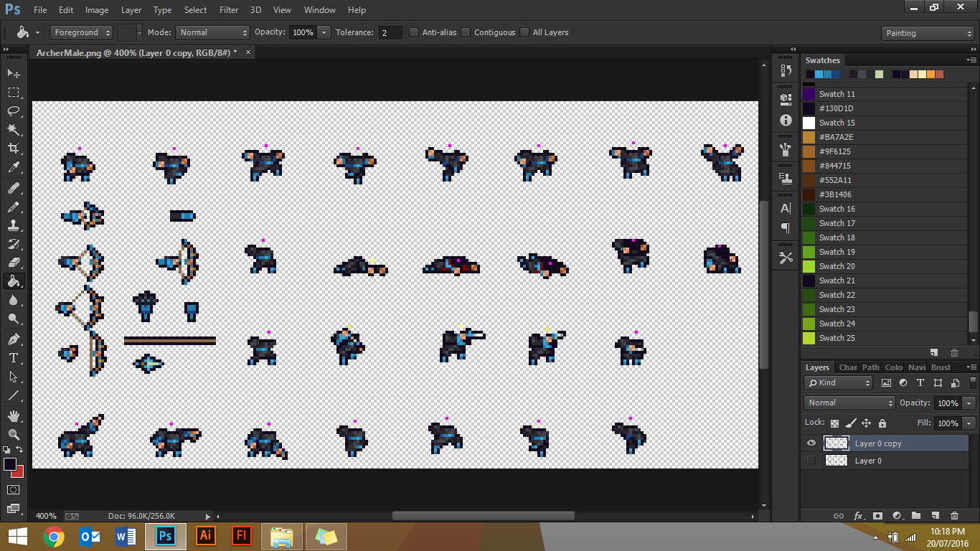The height and width of the screenshot is (551, 980).
Task: Select the Brush tool
Action: pos(14,207)
